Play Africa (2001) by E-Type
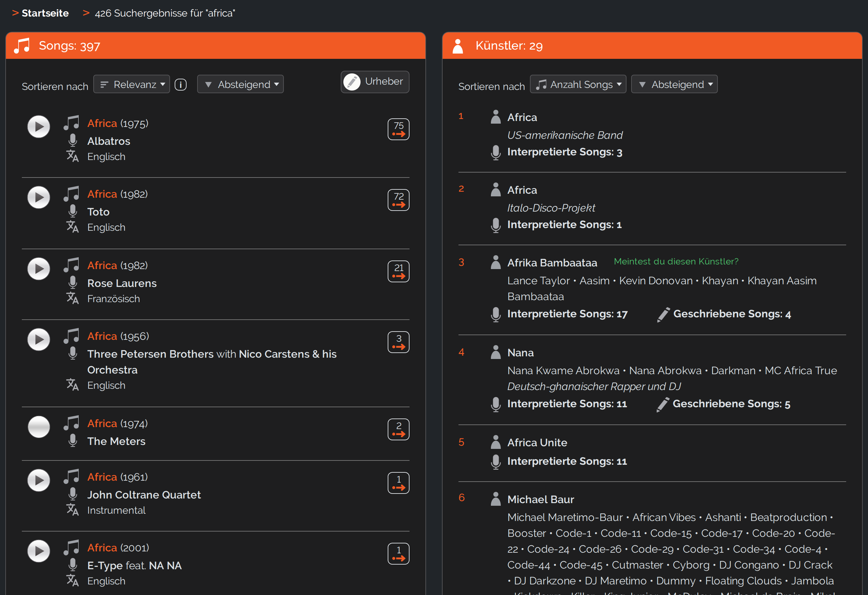868x595 pixels. (x=38, y=551)
